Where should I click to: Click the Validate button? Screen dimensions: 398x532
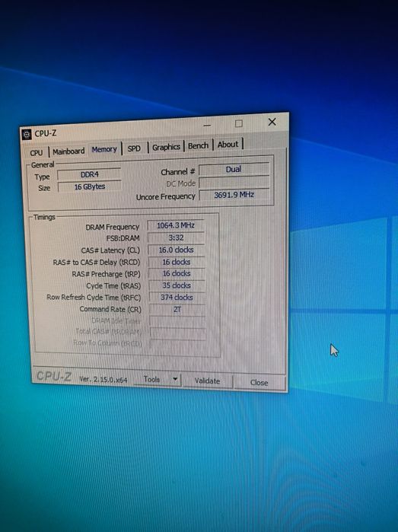coord(207,381)
